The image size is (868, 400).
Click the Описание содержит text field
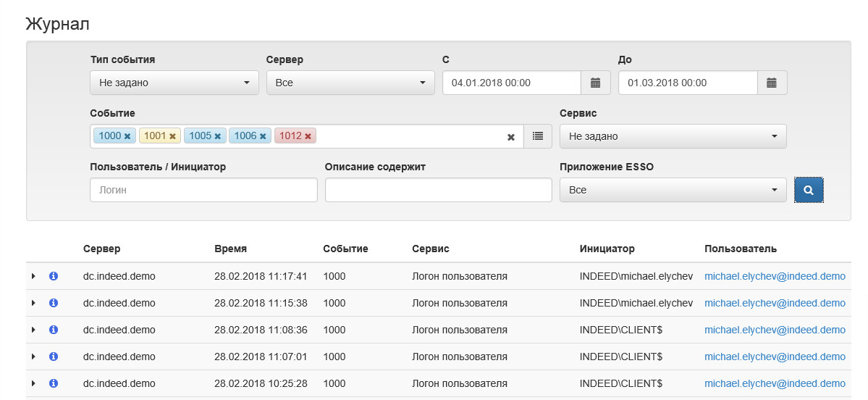(438, 190)
